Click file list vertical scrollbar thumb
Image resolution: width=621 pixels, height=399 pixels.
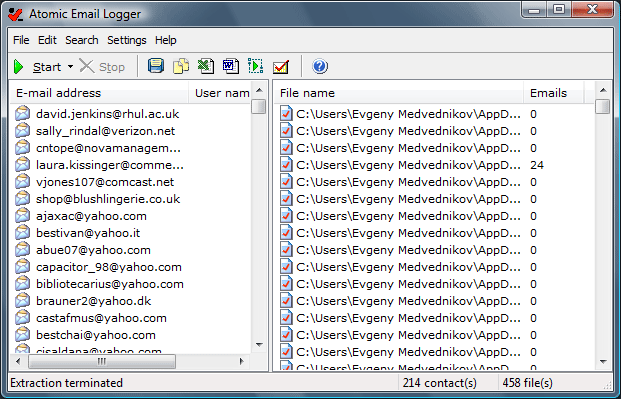click(x=602, y=106)
